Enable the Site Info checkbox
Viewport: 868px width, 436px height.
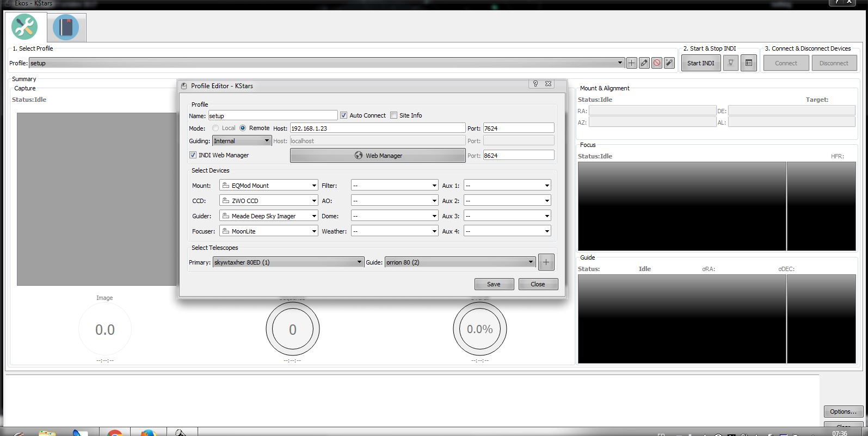(393, 115)
